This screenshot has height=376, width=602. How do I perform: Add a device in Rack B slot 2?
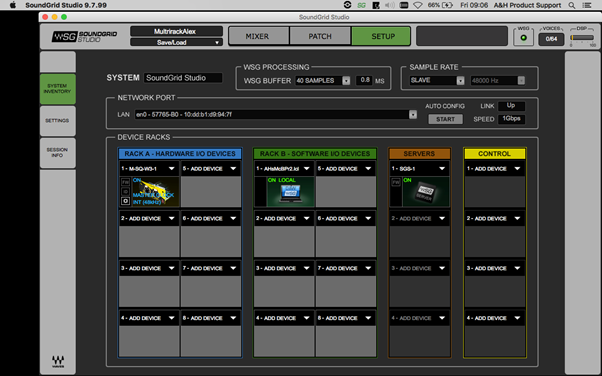(284, 219)
